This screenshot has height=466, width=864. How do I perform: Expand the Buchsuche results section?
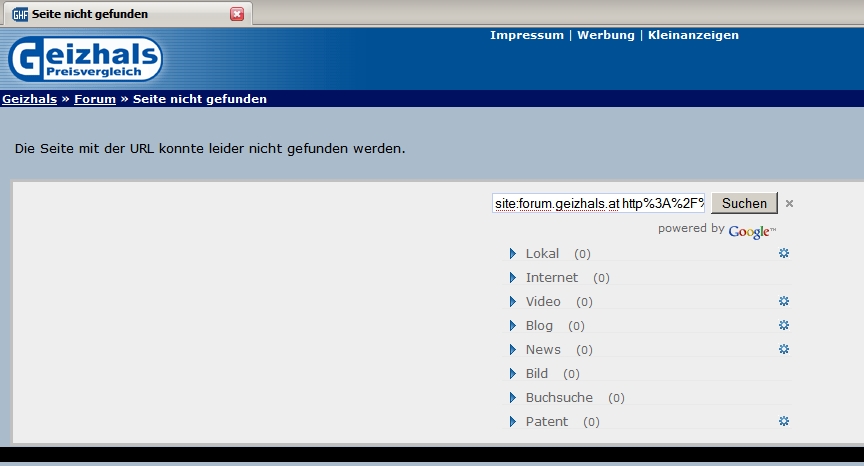513,397
